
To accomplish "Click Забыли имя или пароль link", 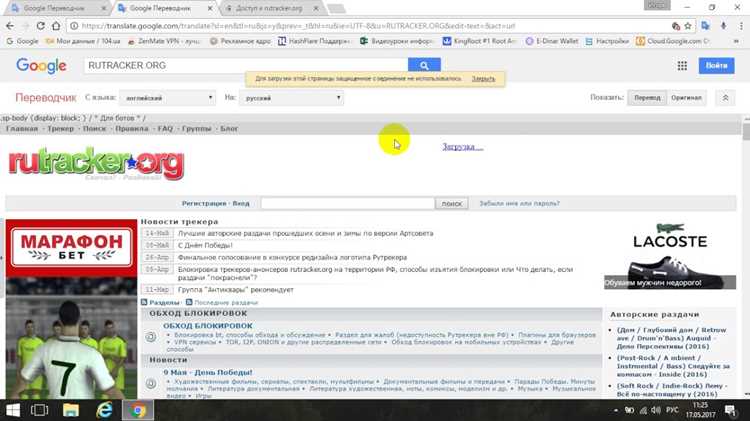I will [x=519, y=203].
